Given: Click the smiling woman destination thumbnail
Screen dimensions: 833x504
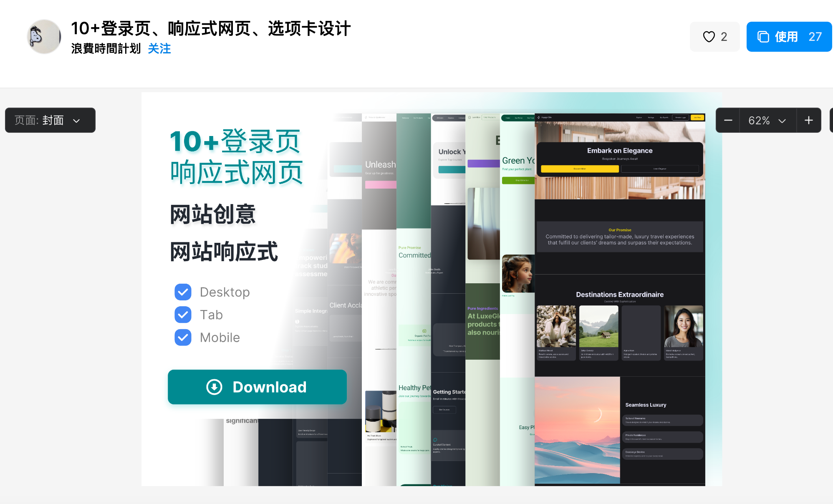Looking at the screenshot, I should pos(684,326).
